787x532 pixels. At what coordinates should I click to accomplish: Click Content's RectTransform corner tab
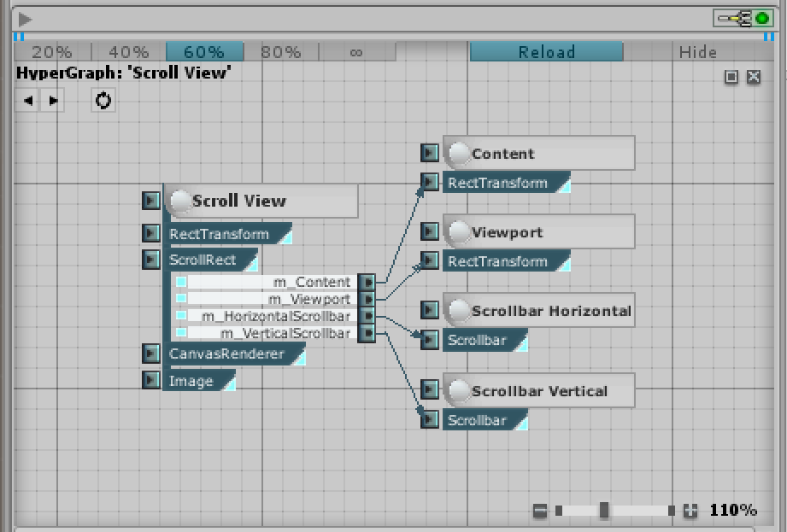click(565, 185)
